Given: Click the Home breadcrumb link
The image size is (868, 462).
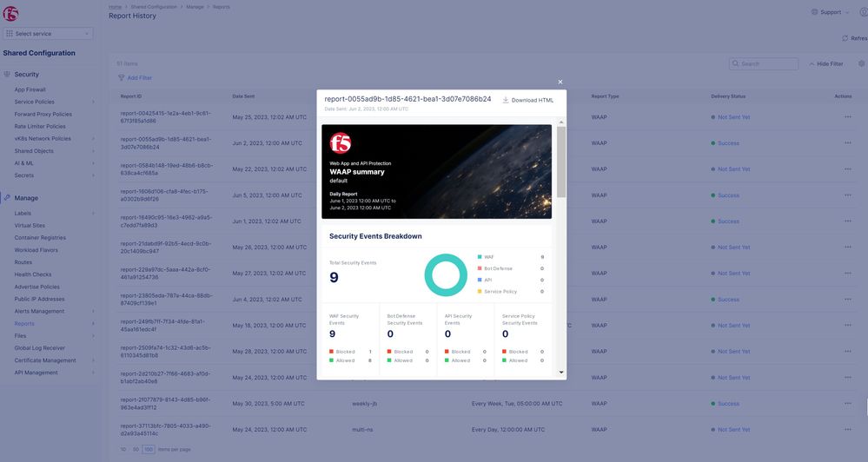Looking at the screenshot, I should (x=116, y=7).
